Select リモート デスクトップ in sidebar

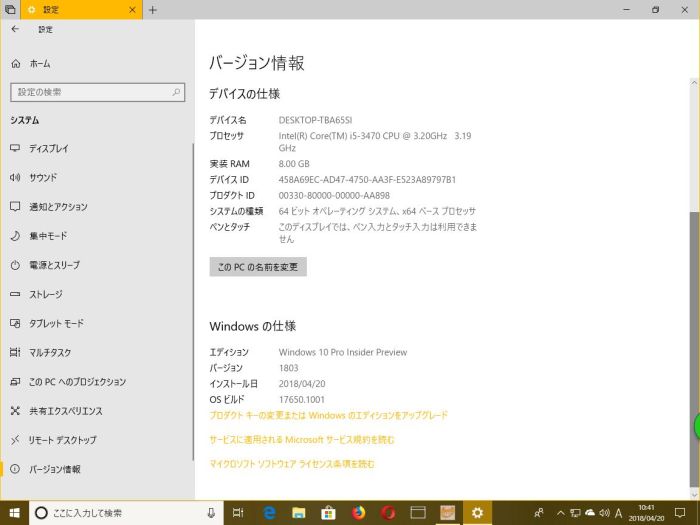coord(62,440)
